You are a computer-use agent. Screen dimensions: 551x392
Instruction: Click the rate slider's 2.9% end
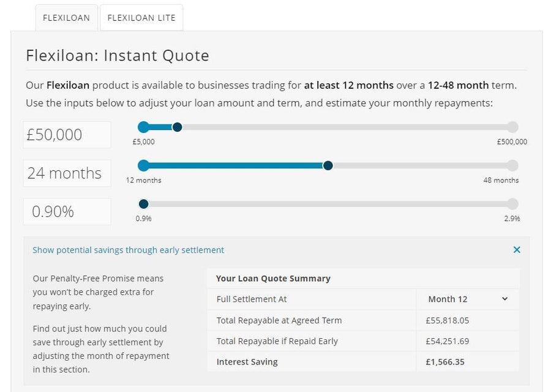pos(512,204)
